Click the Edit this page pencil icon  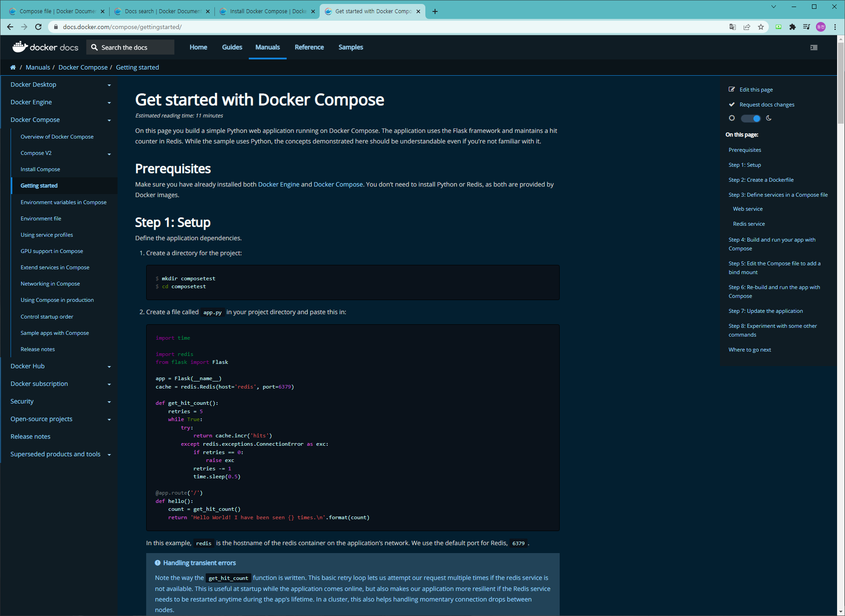(732, 89)
